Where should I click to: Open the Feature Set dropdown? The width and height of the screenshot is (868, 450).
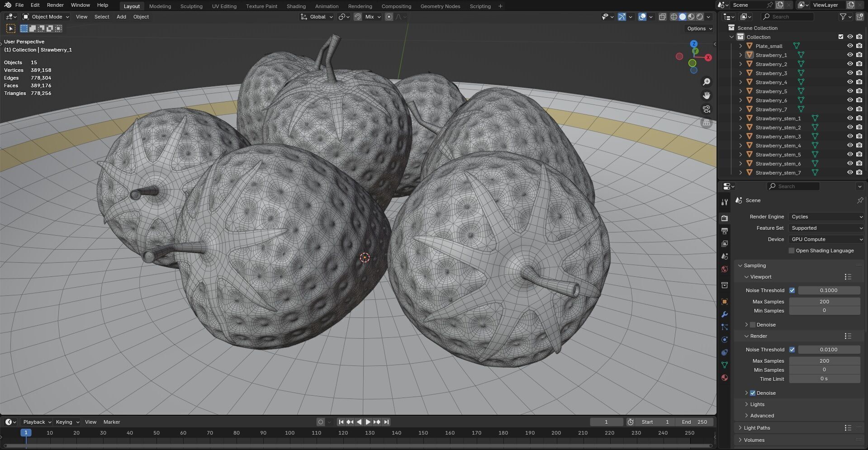(826, 228)
